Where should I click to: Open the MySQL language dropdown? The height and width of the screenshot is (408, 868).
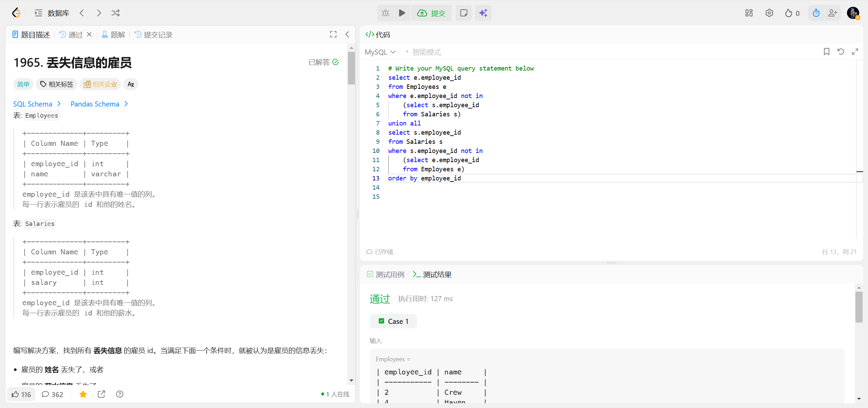(380, 52)
